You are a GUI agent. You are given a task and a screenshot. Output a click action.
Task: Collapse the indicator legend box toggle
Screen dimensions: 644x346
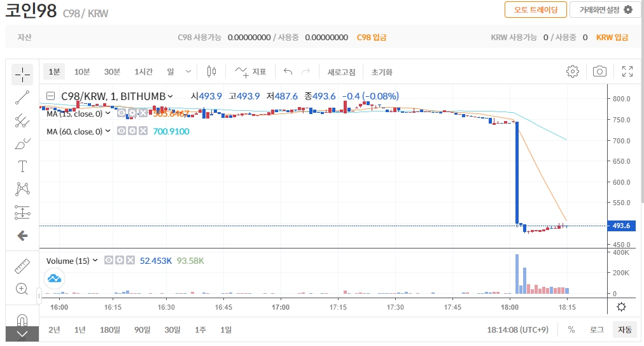tap(50, 96)
